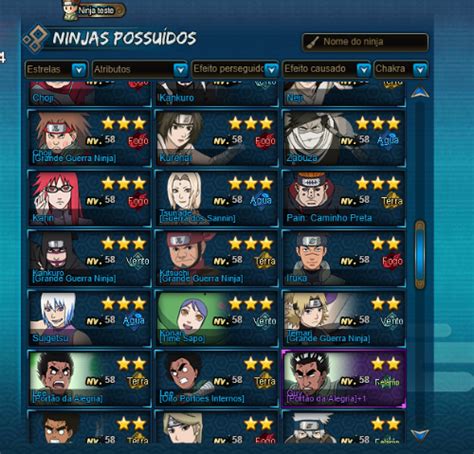Click the Agua element icon on Suigetsu

tap(133, 321)
